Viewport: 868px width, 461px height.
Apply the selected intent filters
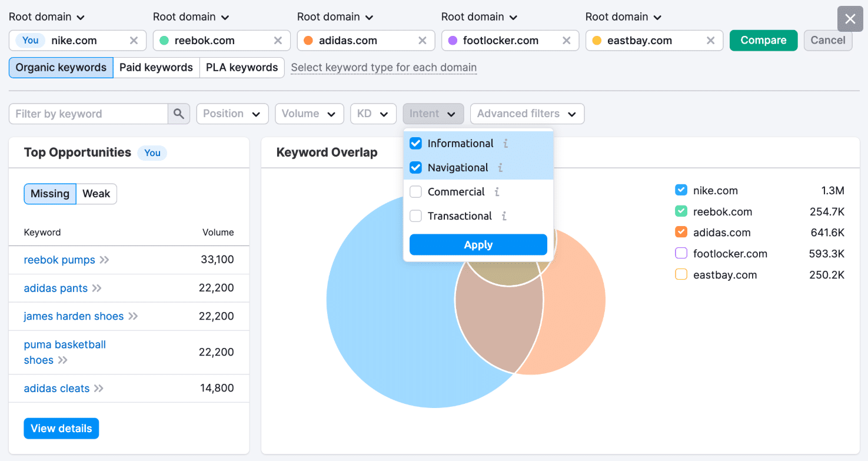coord(478,244)
